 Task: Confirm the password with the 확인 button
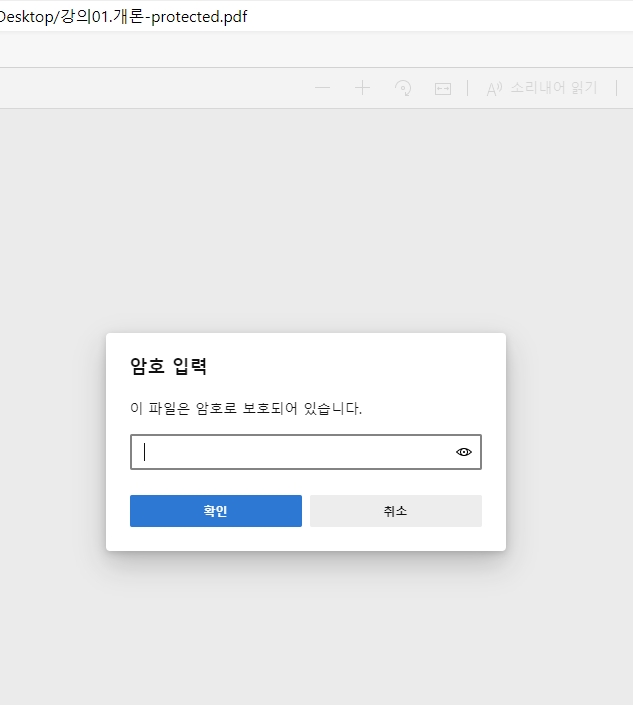coord(216,511)
